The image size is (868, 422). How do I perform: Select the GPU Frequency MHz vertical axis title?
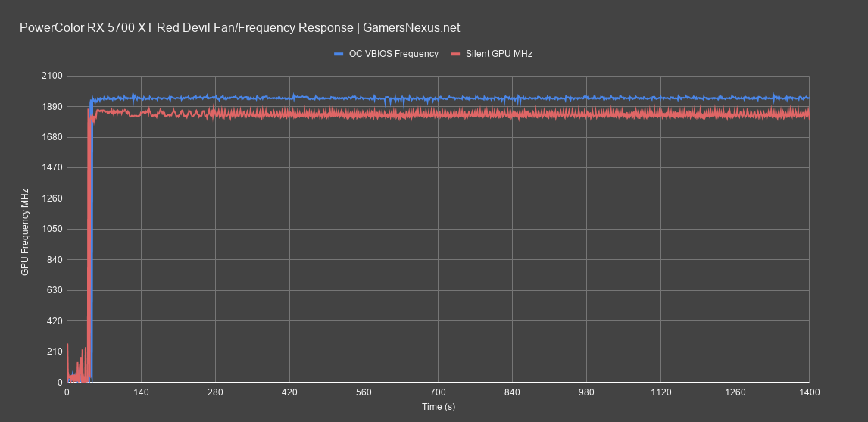click(25, 231)
